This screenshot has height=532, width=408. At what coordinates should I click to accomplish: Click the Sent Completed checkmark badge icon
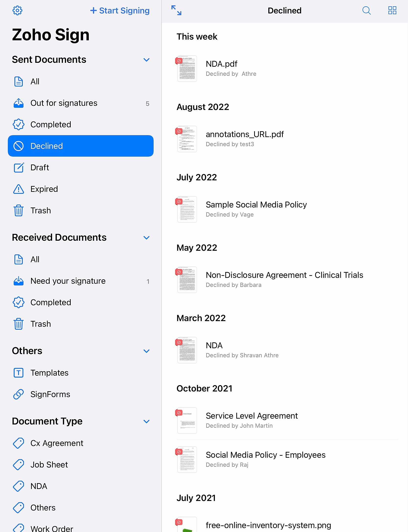(19, 124)
